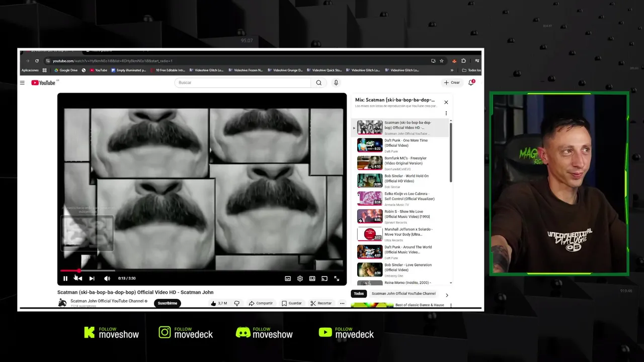Expand hidden bookmarks overflow chevron
Image resolution: width=644 pixels, height=362 pixels.
click(452, 70)
